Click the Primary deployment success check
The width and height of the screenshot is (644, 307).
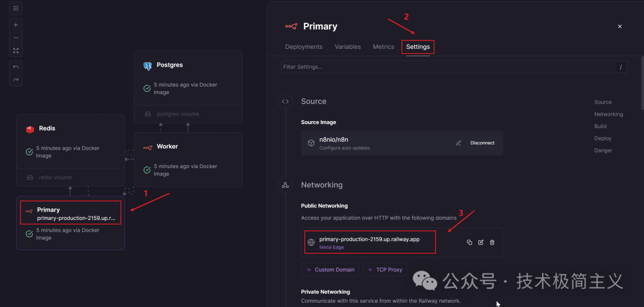click(29, 234)
